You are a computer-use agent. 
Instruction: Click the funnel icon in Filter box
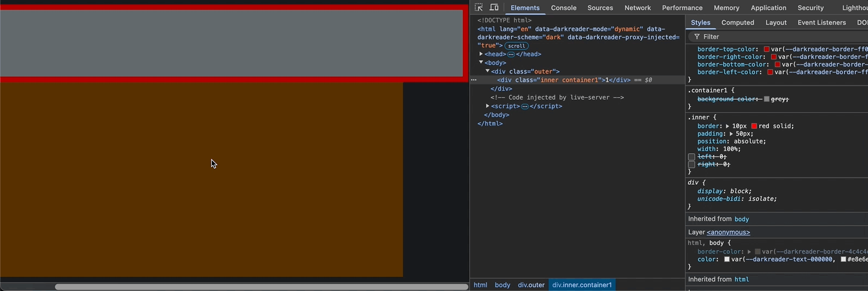coord(696,37)
